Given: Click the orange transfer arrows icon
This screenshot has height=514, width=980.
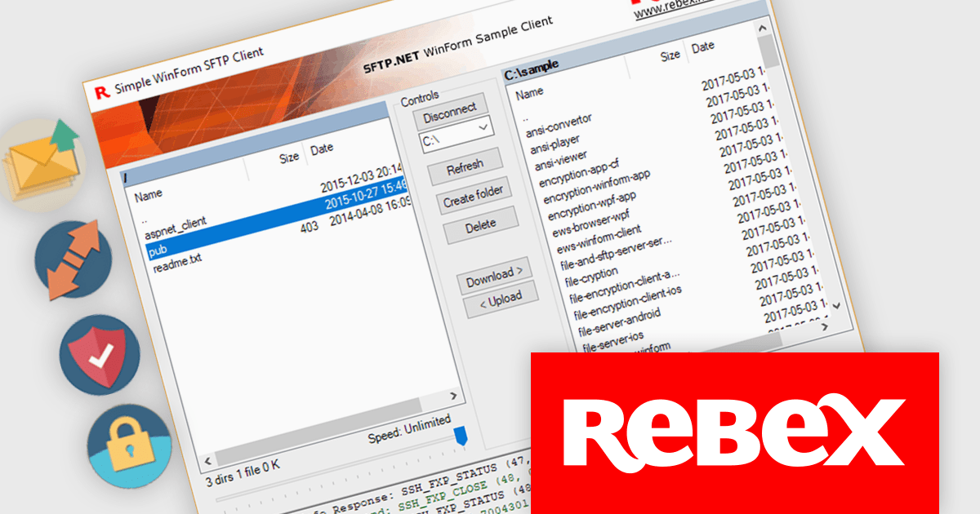Looking at the screenshot, I should tap(72, 261).
